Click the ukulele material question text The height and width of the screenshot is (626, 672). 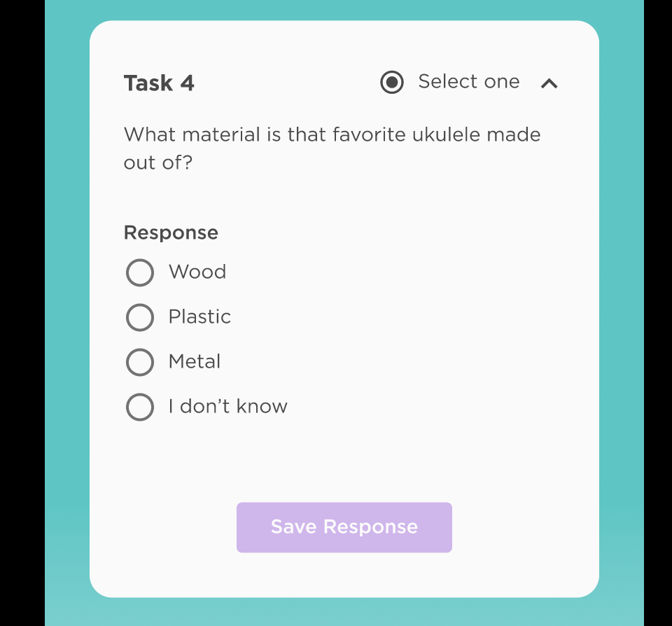click(x=332, y=148)
